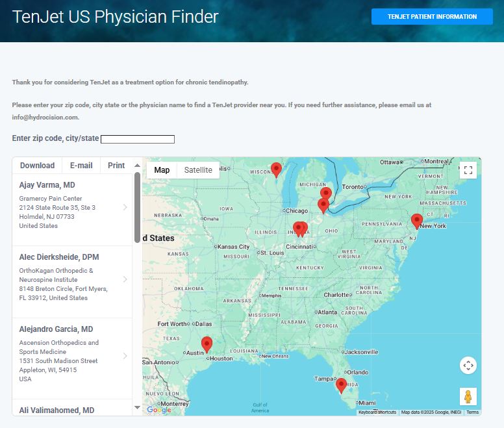The image size is (504, 428).
Task: Open map Keyboard shortcuts link
Action: pyautogui.click(x=377, y=412)
